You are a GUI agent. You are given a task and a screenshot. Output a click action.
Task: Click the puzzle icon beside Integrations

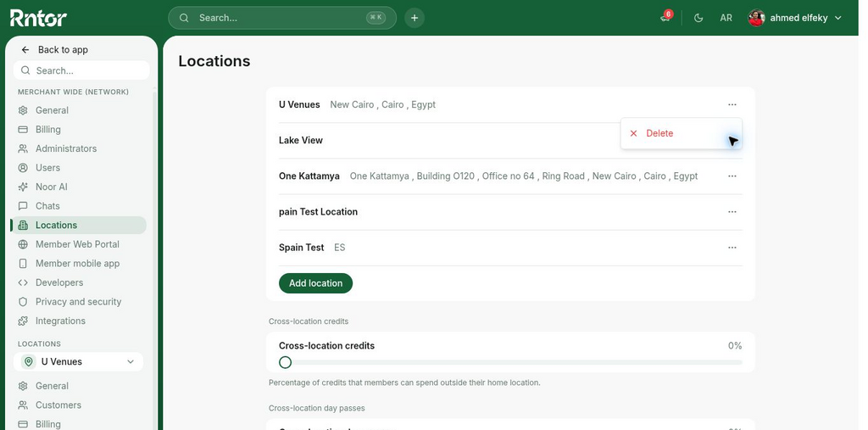coord(23,321)
